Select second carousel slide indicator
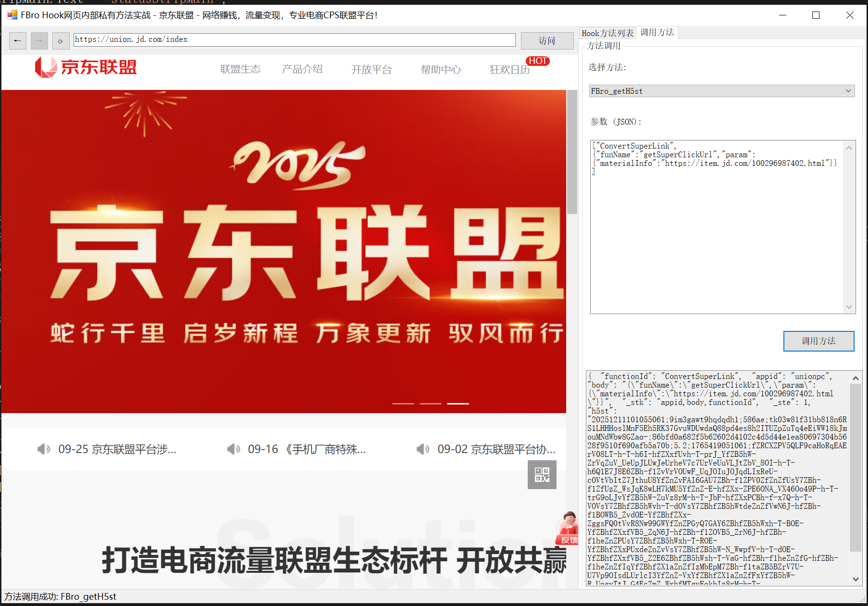Viewport: 868px width, 606px height. [x=431, y=404]
